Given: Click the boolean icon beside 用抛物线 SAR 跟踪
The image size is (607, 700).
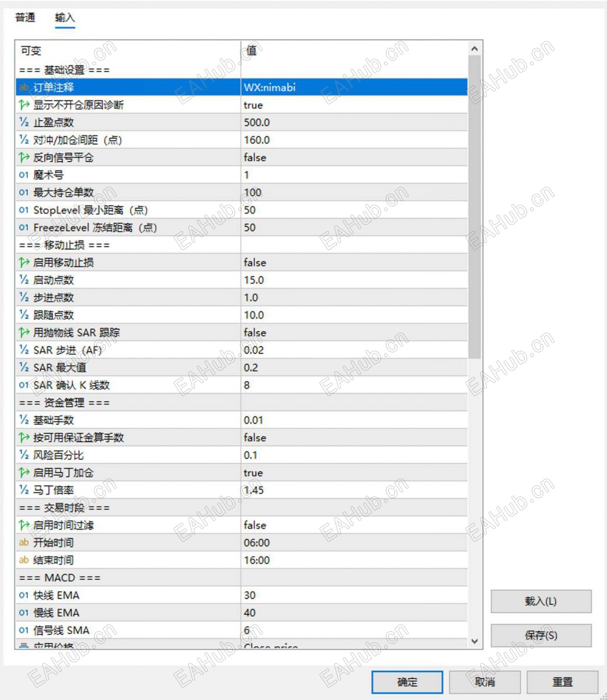Looking at the screenshot, I should (x=24, y=332).
